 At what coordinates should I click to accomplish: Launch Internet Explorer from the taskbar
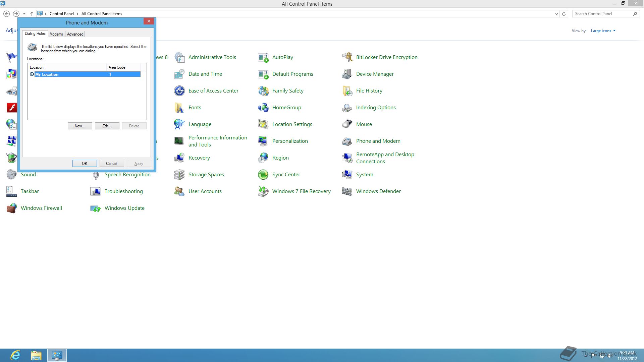click(x=15, y=355)
